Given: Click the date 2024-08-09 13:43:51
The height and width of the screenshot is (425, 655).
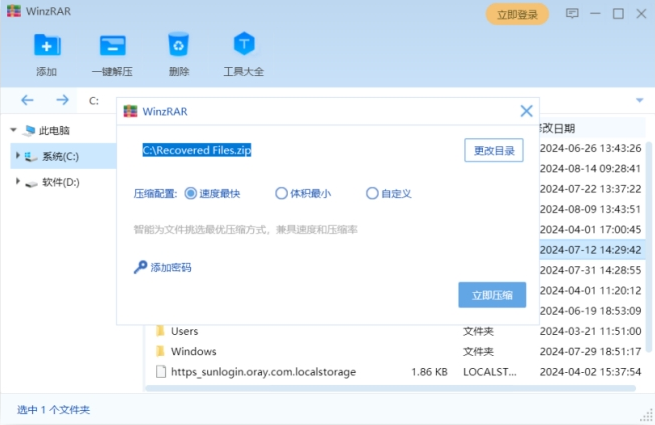Looking at the screenshot, I should tap(590, 209).
